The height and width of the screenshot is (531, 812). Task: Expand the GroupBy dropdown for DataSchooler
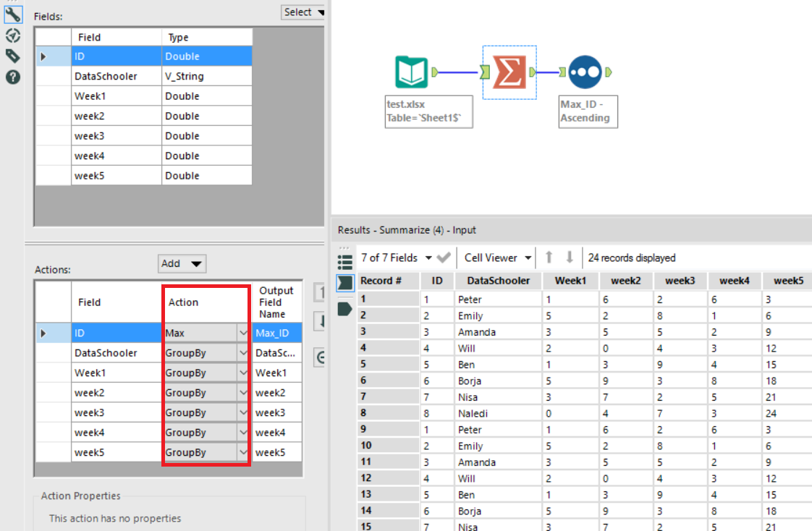pyautogui.click(x=242, y=353)
